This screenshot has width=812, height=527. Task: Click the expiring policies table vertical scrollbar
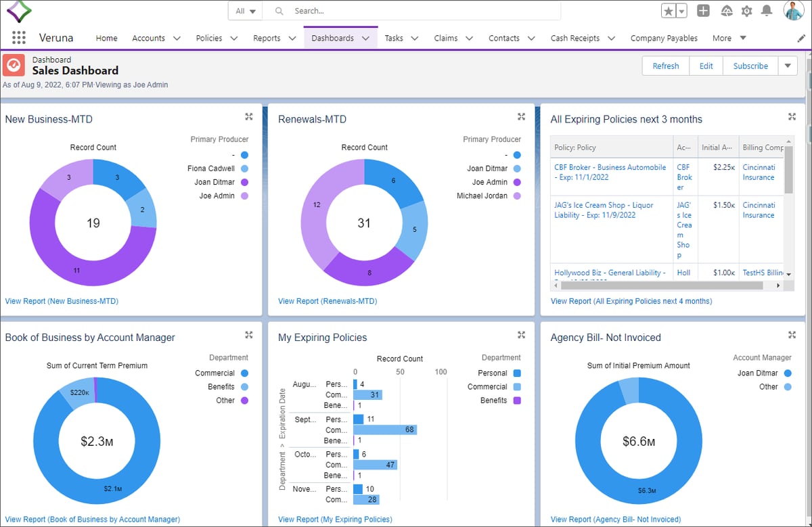[x=788, y=169]
